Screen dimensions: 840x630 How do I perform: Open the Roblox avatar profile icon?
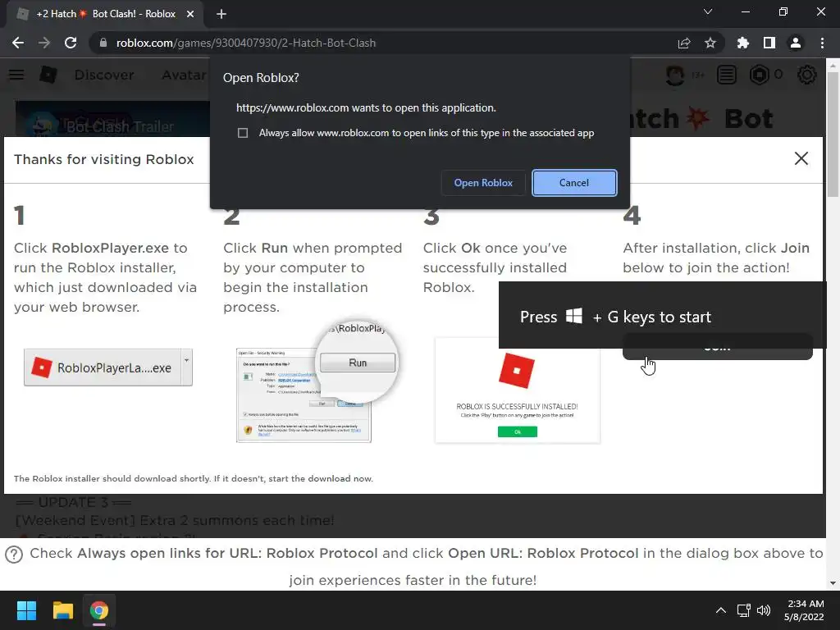675,75
